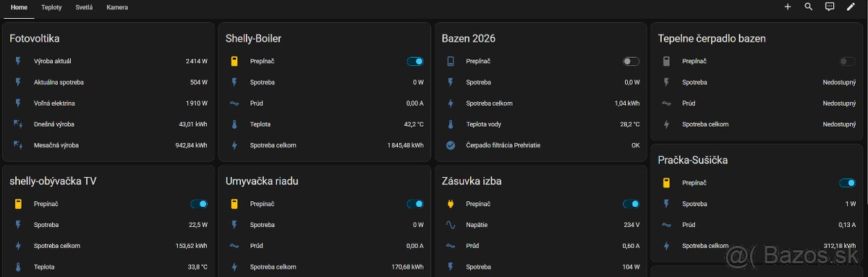Go to the Kamera tab
The width and height of the screenshot is (868, 277).
[117, 7]
